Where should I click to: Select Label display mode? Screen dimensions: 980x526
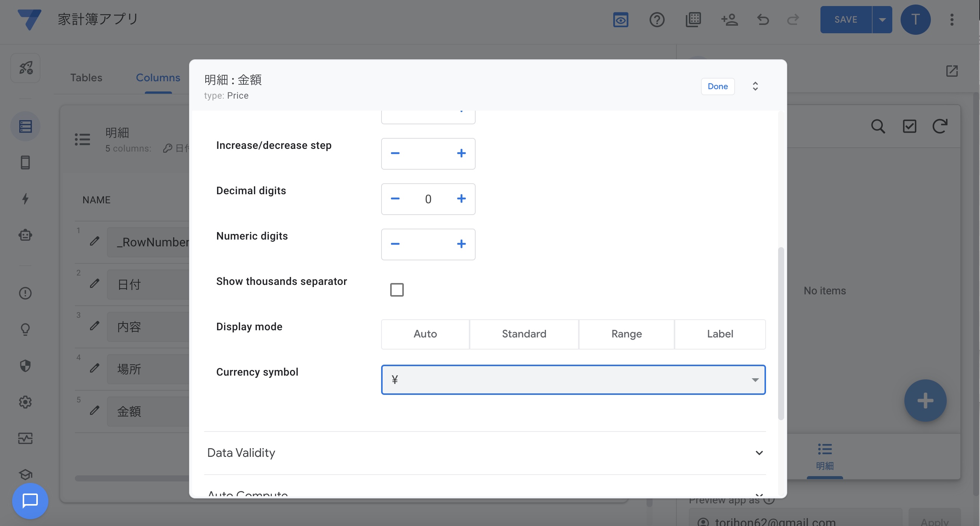720,334
